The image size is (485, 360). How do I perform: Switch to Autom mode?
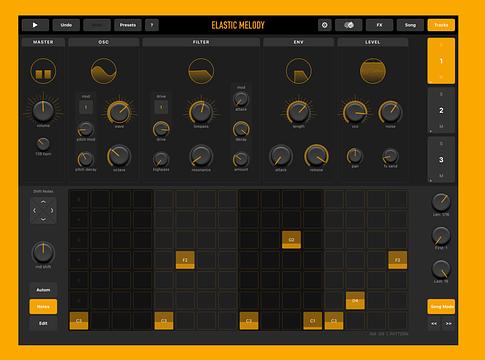[43, 290]
